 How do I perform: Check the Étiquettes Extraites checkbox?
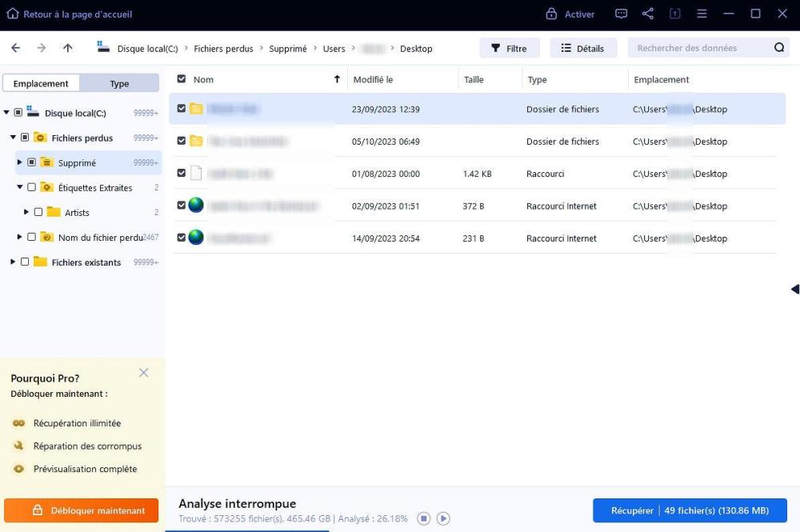[31, 187]
